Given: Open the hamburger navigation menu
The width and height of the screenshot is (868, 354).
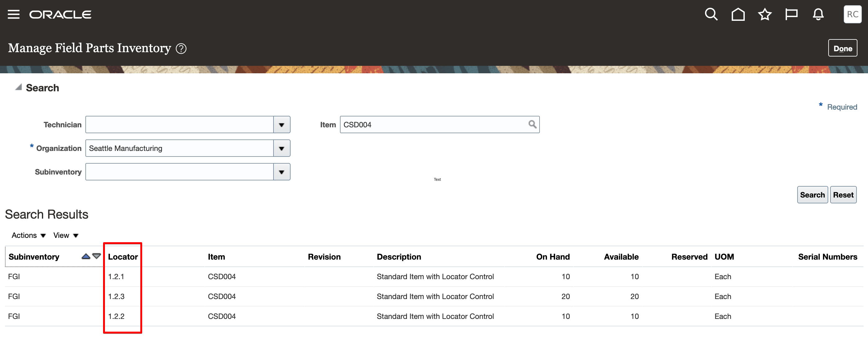Looking at the screenshot, I should point(13,15).
